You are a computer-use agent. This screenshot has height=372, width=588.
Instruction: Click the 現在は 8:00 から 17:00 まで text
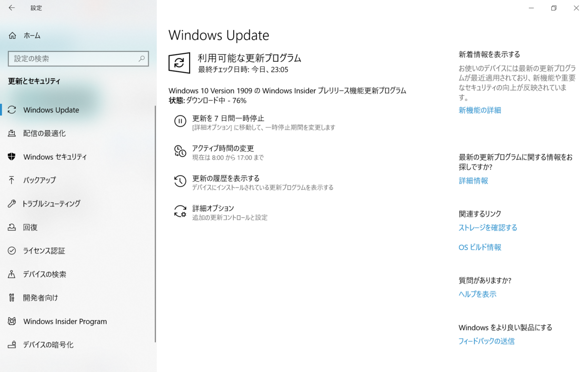coord(228,158)
